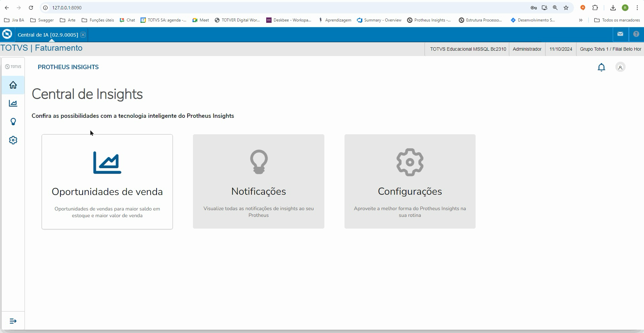Open the mail envelope icon in header
The height and width of the screenshot is (333, 644).
(620, 34)
